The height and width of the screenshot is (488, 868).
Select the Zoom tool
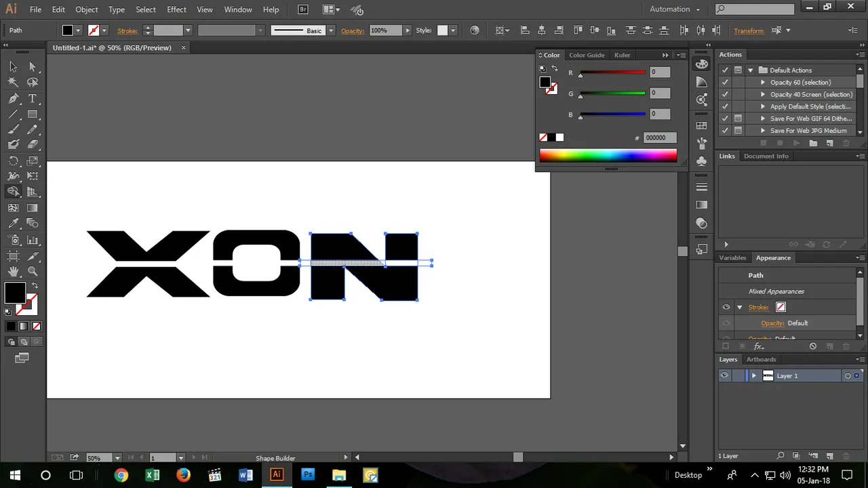coord(32,272)
